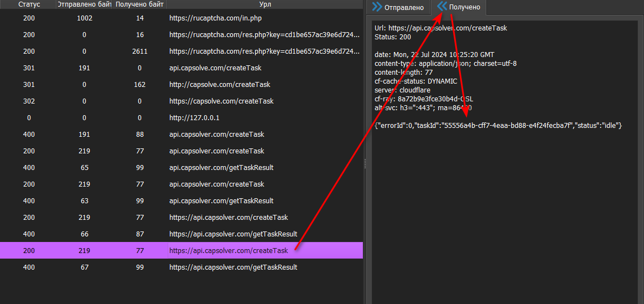Sort by the Статус column header

(29, 4)
